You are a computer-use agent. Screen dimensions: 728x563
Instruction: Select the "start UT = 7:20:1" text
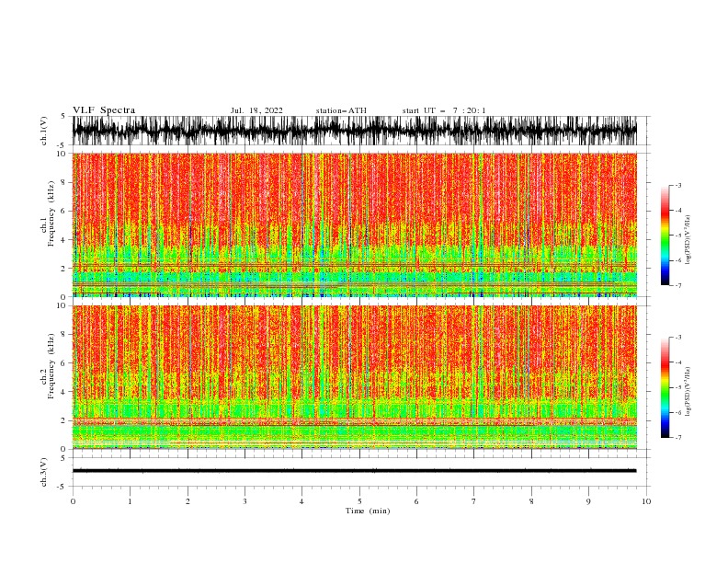coord(444,110)
